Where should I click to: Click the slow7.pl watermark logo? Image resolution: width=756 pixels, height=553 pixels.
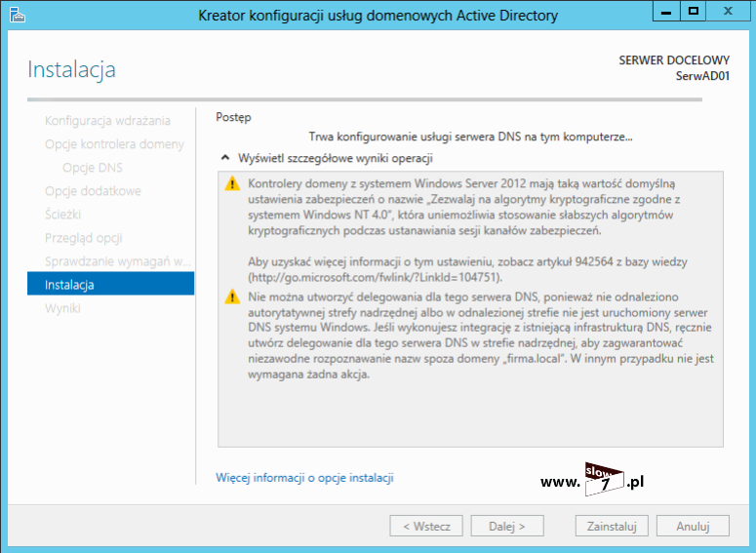coord(593,480)
